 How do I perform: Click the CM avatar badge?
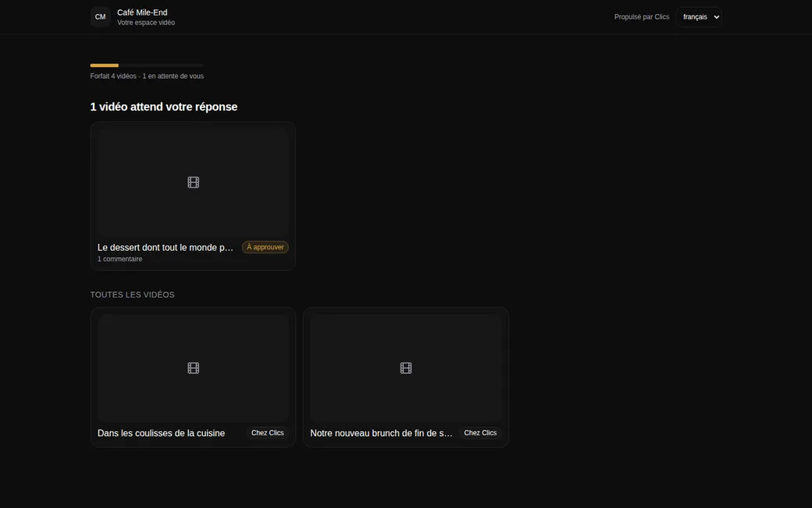click(100, 16)
